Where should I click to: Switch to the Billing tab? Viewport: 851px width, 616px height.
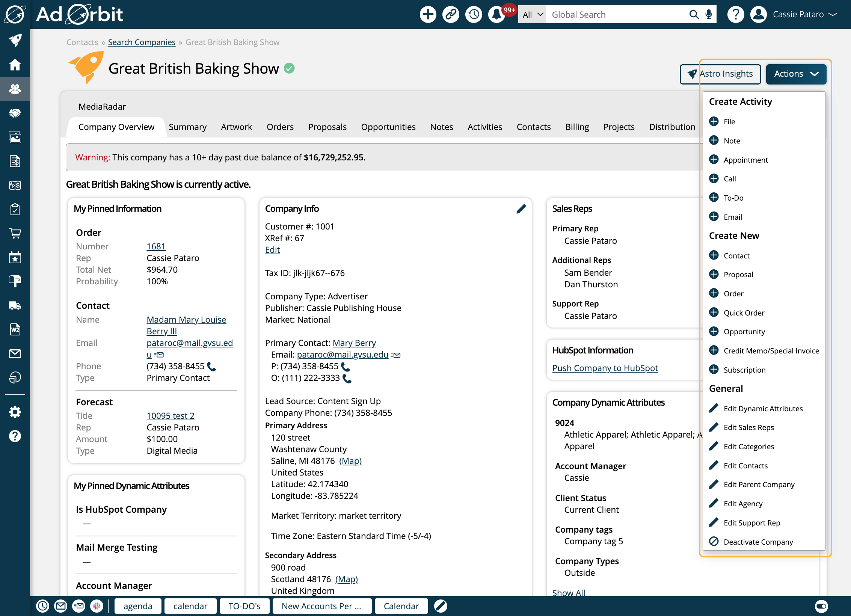[x=577, y=127]
